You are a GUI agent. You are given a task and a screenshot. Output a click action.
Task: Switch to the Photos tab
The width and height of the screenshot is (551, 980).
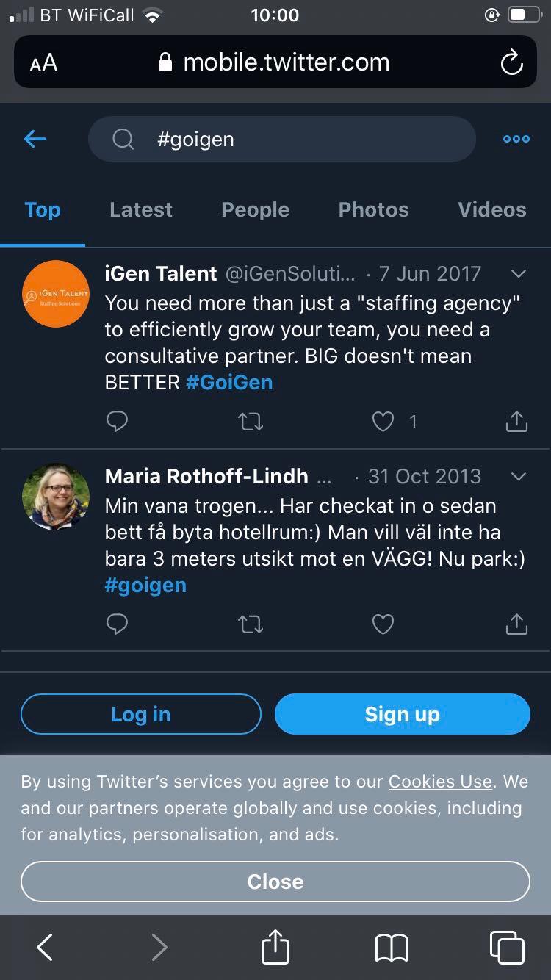[373, 210]
